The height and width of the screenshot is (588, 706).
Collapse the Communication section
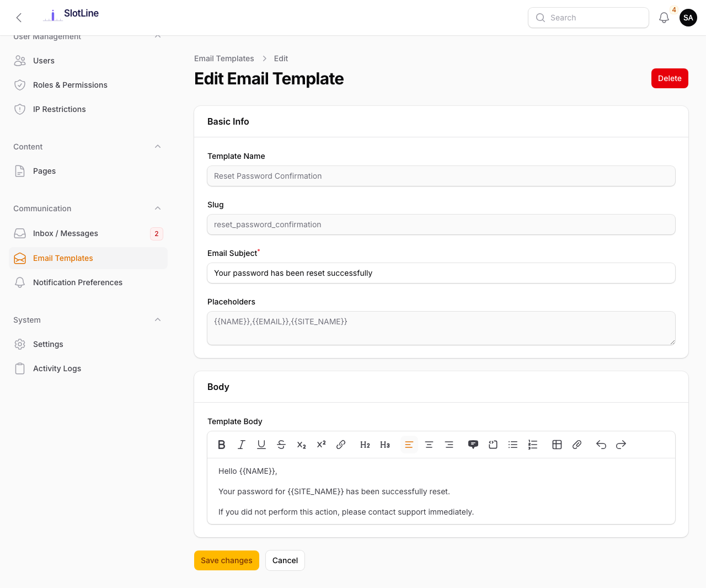(x=158, y=209)
